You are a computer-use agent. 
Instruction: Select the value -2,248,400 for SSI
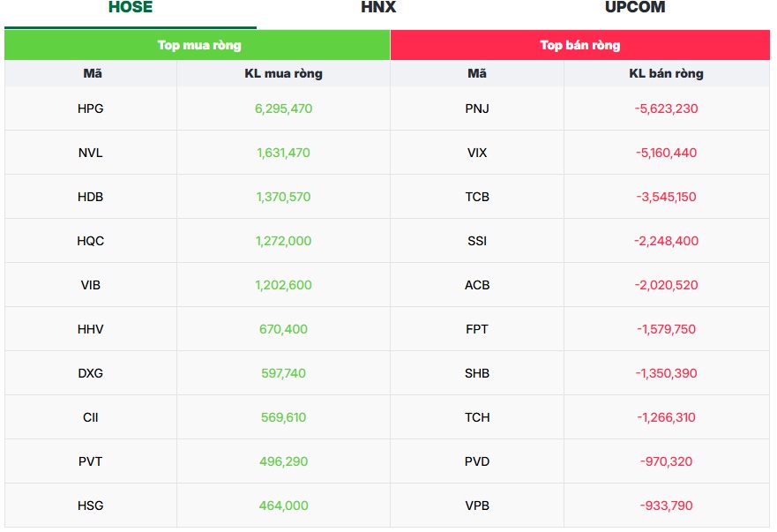tap(666, 241)
